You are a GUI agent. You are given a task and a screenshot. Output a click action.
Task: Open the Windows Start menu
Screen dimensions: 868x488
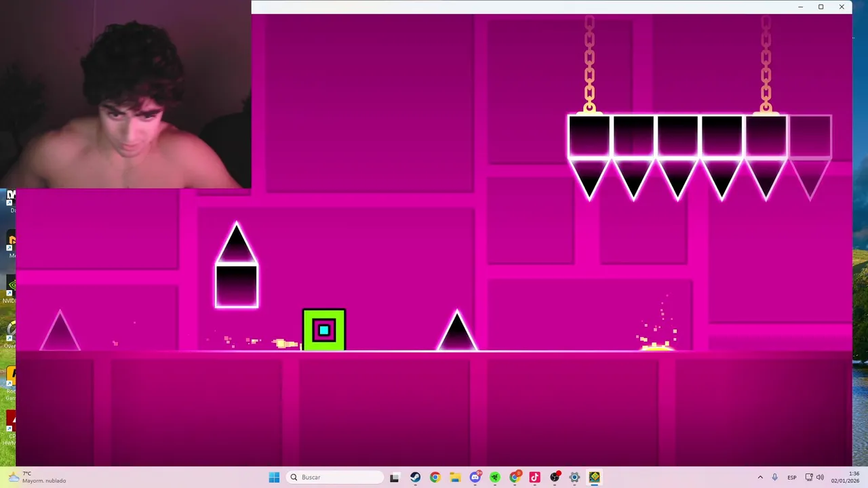tap(274, 477)
